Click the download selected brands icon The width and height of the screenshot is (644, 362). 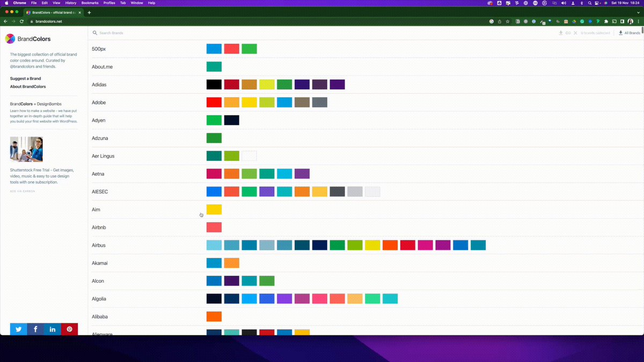[561, 33]
